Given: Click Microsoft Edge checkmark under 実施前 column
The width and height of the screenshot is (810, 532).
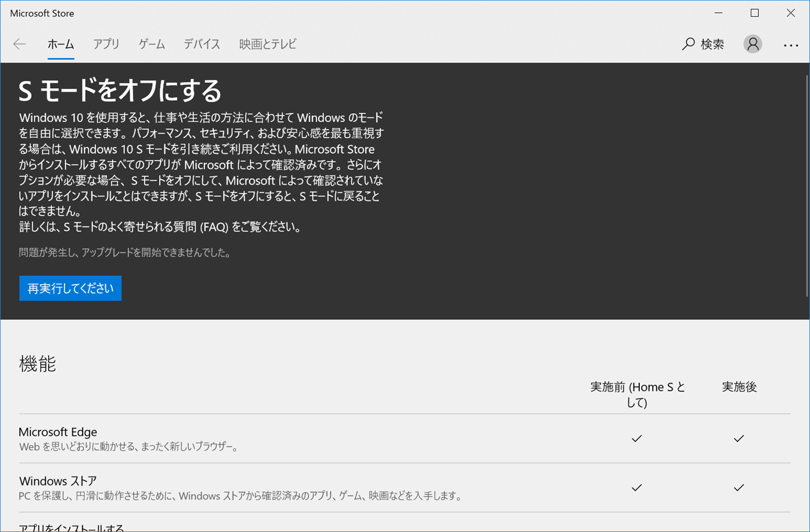Looking at the screenshot, I should tap(636, 439).
